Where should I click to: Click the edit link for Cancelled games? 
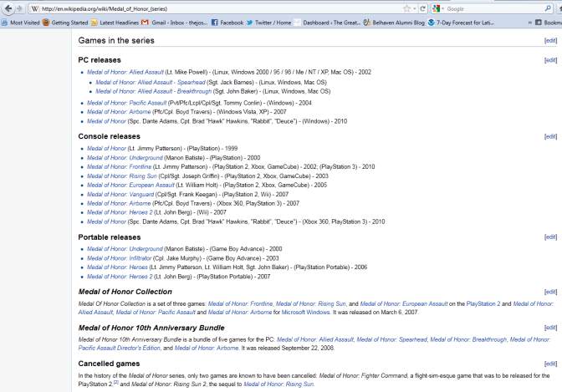[549, 364]
